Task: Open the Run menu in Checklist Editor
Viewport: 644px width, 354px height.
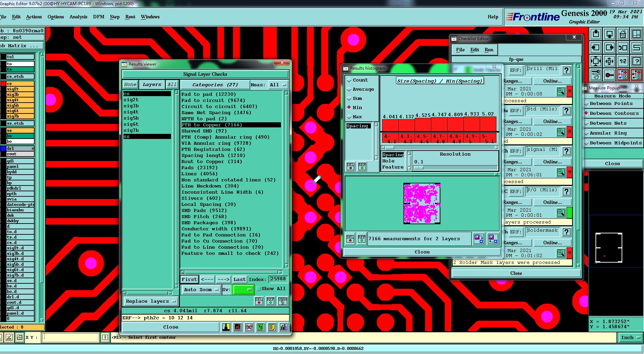Action: (489, 50)
